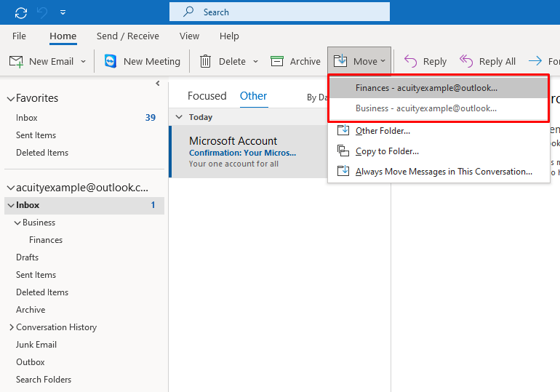Click the Copy to Folder icon
560x392 pixels.
(343, 151)
